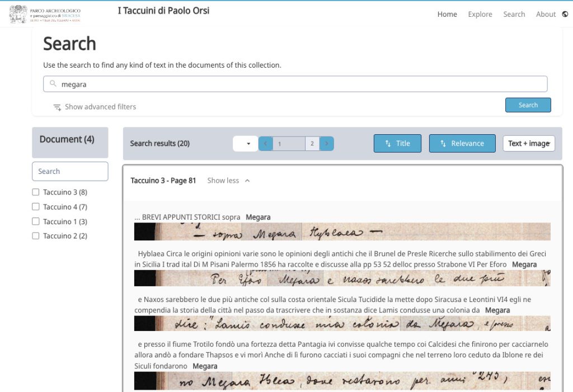This screenshot has height=392, width=573.
Task: Open manuscript snippet 'Lamis condusse una colonia'
Action: (x=342, y=324)
